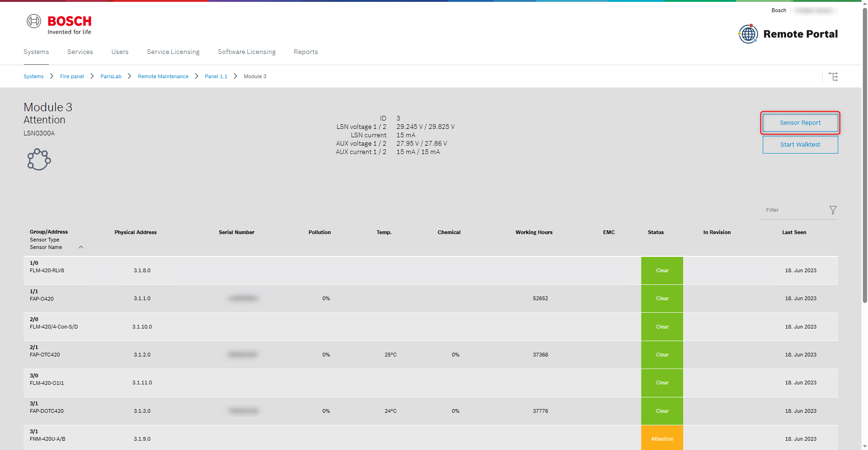
Task: Click the Status column header
Action: tap(655, 233)
